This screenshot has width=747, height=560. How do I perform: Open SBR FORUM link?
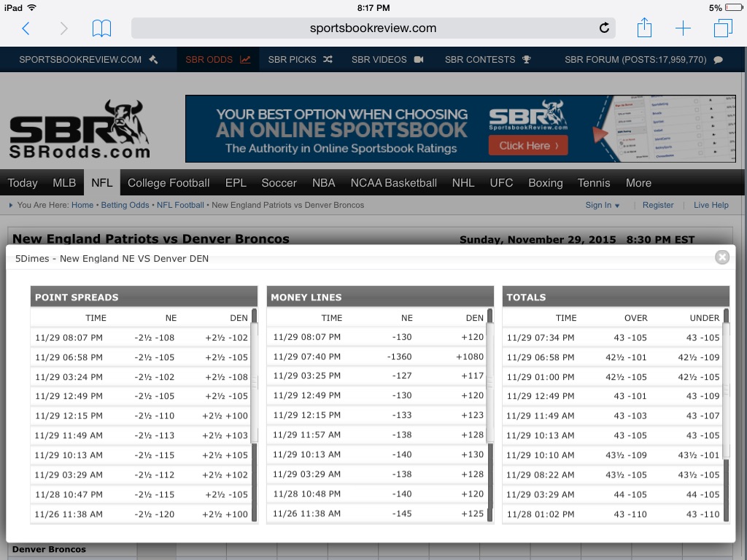[x=643, y=60]
